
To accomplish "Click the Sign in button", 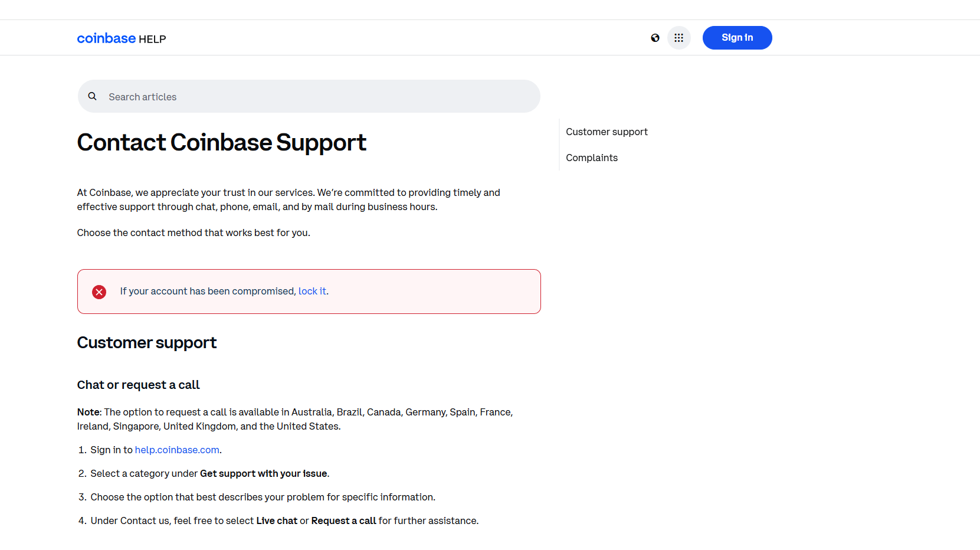I will point(738,38).
